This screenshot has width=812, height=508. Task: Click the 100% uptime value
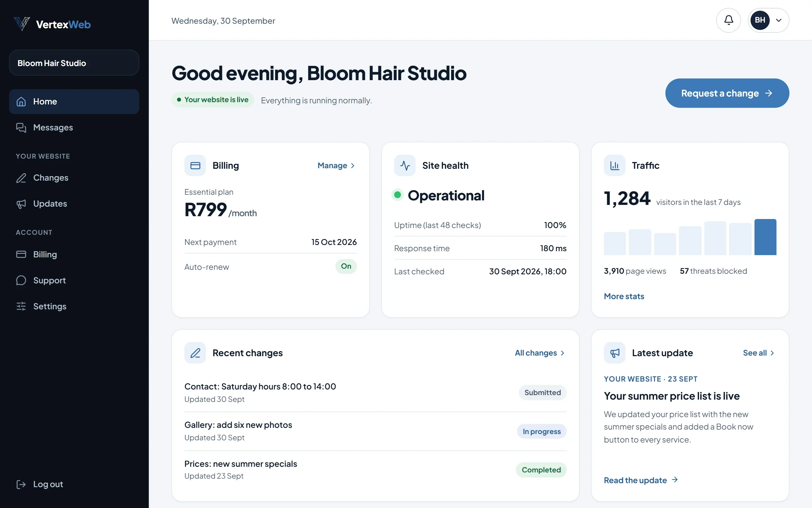tap(555, 225)
